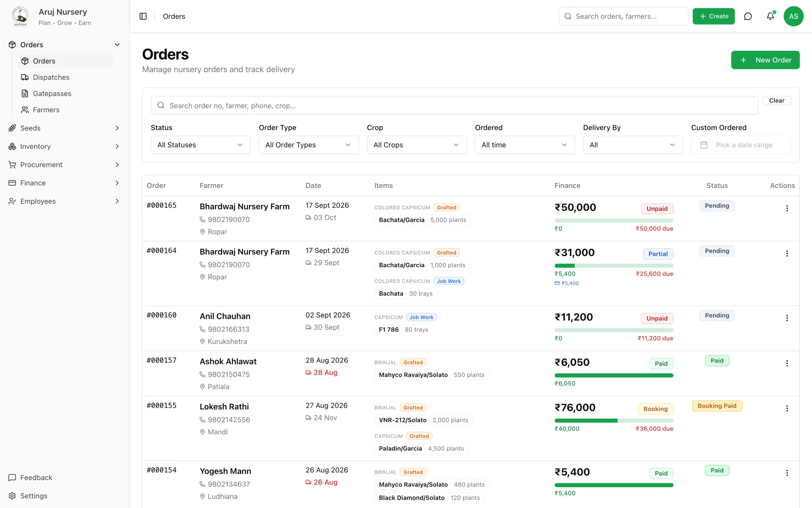Click the Procurement cart icon

click(x=12, y=165)
